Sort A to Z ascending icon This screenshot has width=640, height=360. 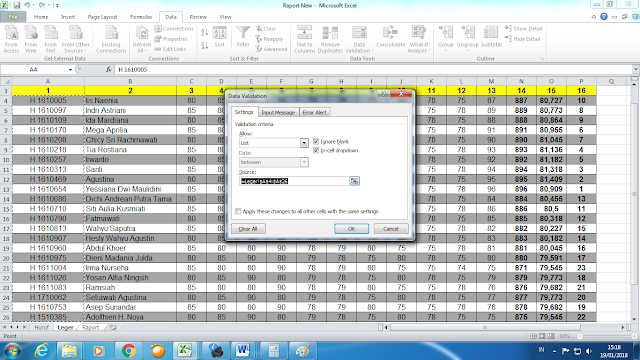tap(204, 32)
